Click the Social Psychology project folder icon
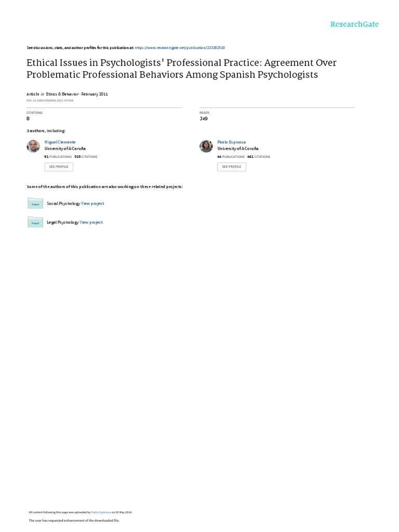This screenshot has height=532, width=399. [35, 204]
